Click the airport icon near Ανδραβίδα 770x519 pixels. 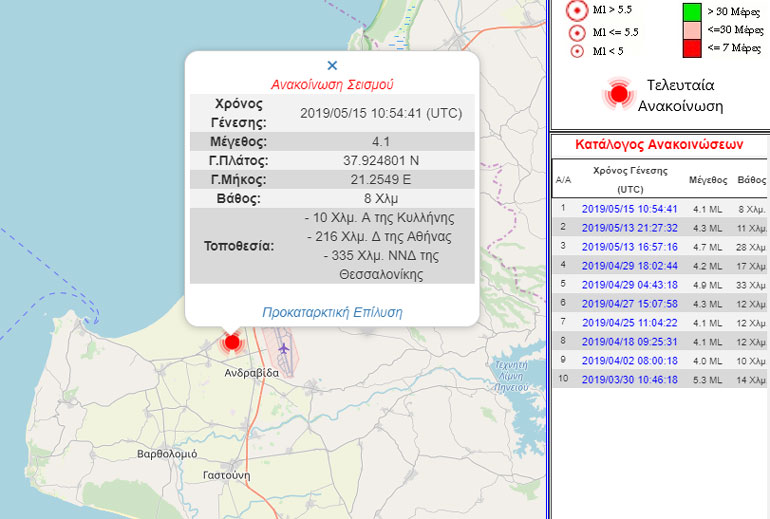pyautogui.click(x=285, y=349)
